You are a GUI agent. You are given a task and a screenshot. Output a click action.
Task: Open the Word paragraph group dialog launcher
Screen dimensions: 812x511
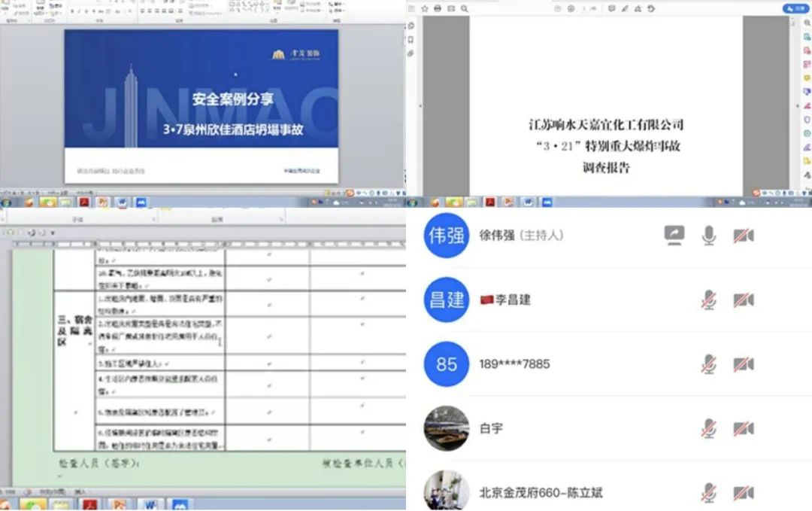pos(281,220)
